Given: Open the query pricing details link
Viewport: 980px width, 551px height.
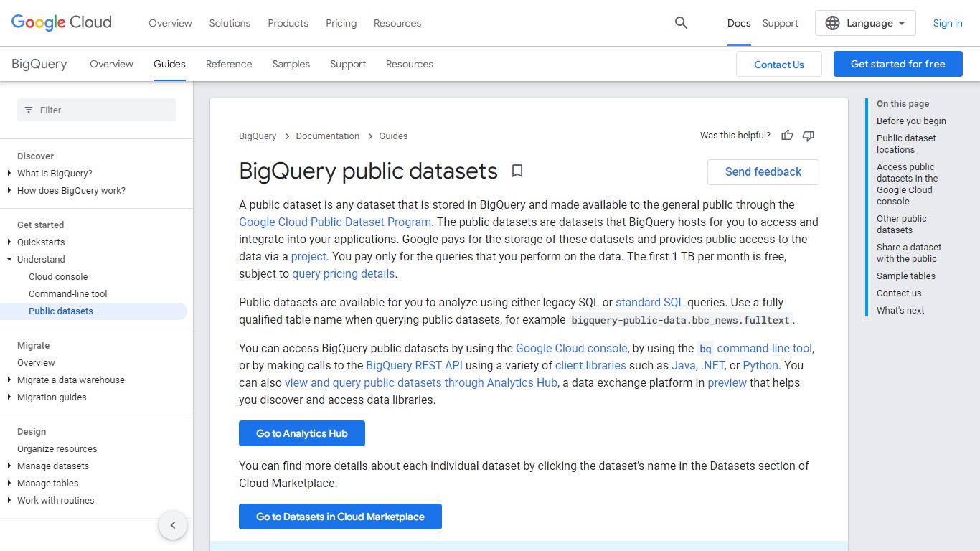Looking at the screenshot, I should pyautogui.click(x=344, y=273).
